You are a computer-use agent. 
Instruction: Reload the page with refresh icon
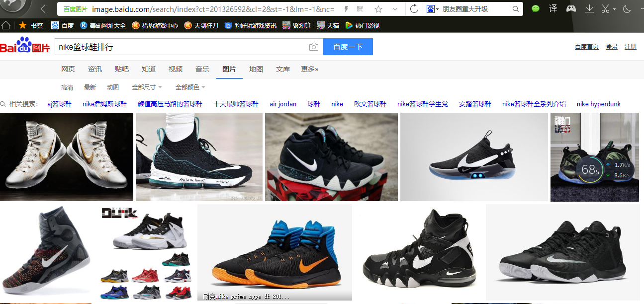point(414,9)
